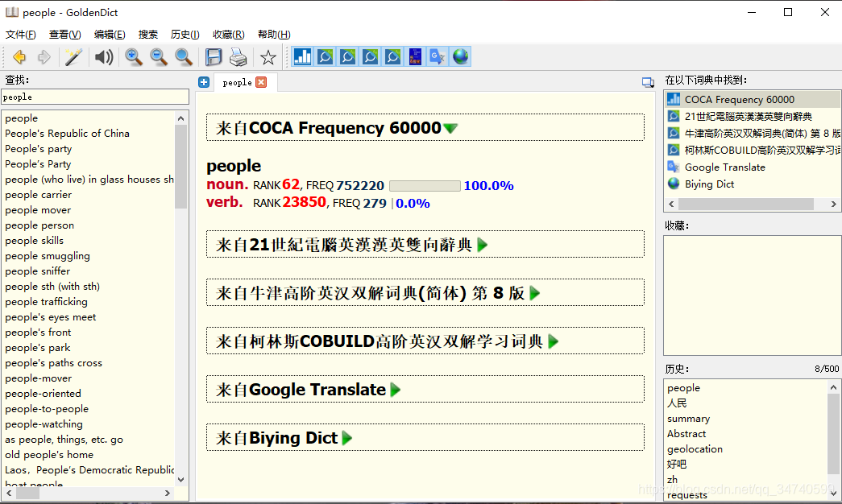Open the 查看(V) menu
The height and width of the screenshot is (504, 842).
coord(65,35)
